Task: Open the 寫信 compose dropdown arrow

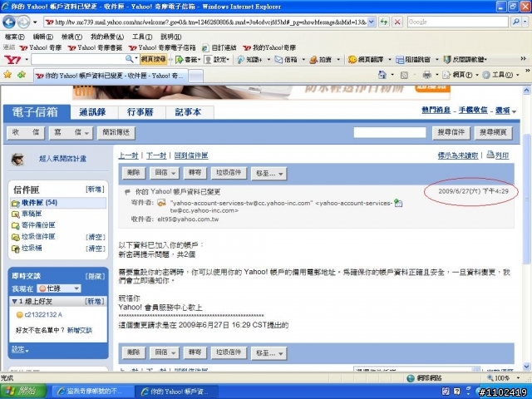Action: click(86, 133)
